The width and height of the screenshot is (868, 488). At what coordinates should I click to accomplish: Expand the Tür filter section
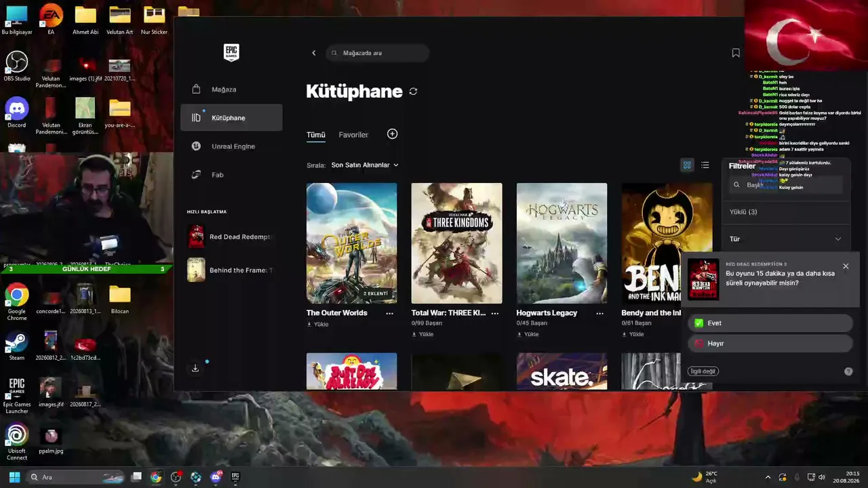785,239
